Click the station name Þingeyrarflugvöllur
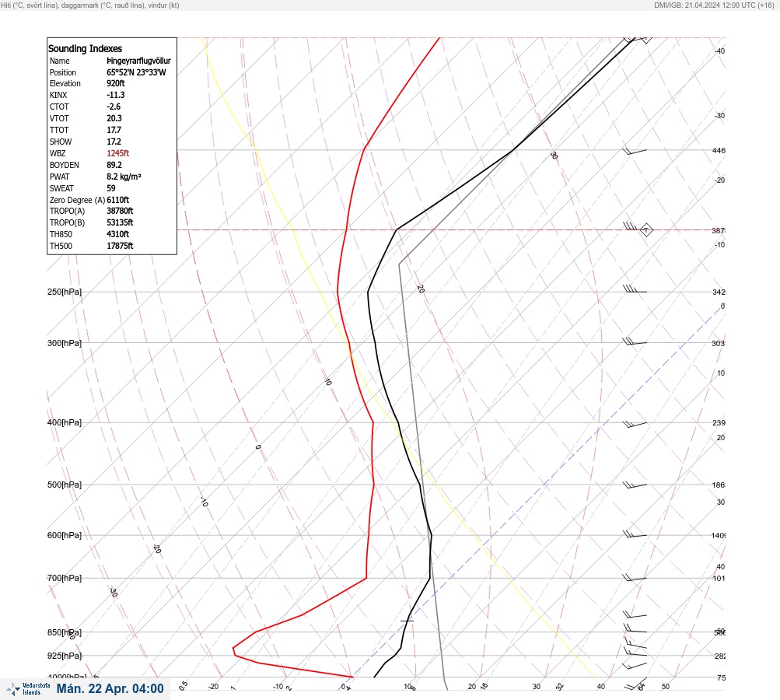 pos(138,61)
